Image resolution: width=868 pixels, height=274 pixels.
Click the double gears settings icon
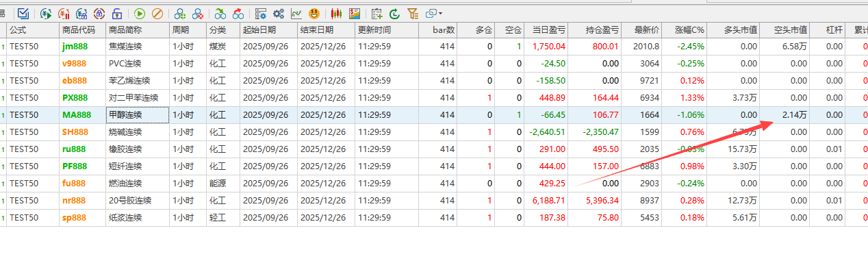pyautogui.click(x=279, y=13)
